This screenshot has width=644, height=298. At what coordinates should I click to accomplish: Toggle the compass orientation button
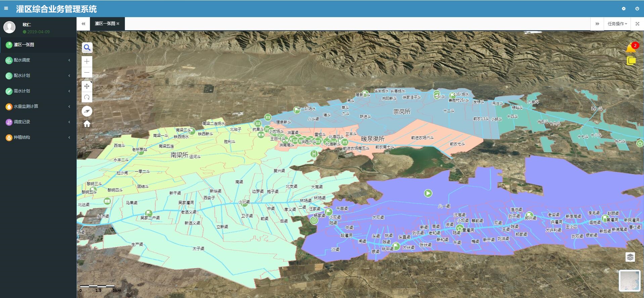(x=87, y=111)
